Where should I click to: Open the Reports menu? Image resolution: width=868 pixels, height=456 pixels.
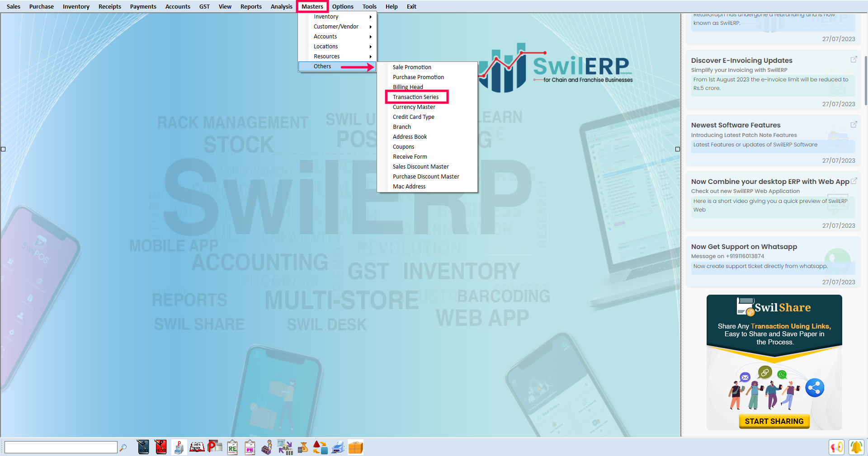tap(251, 6)
